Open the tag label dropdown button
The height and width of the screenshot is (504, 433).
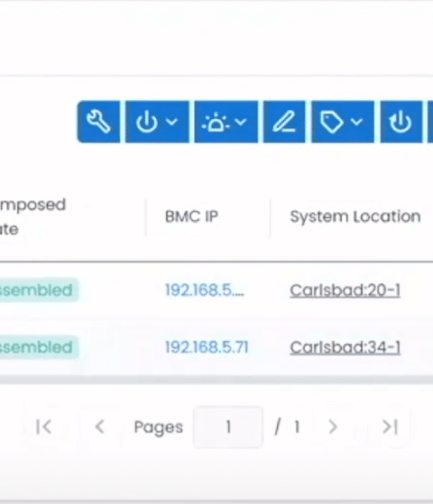pos(343,122)
